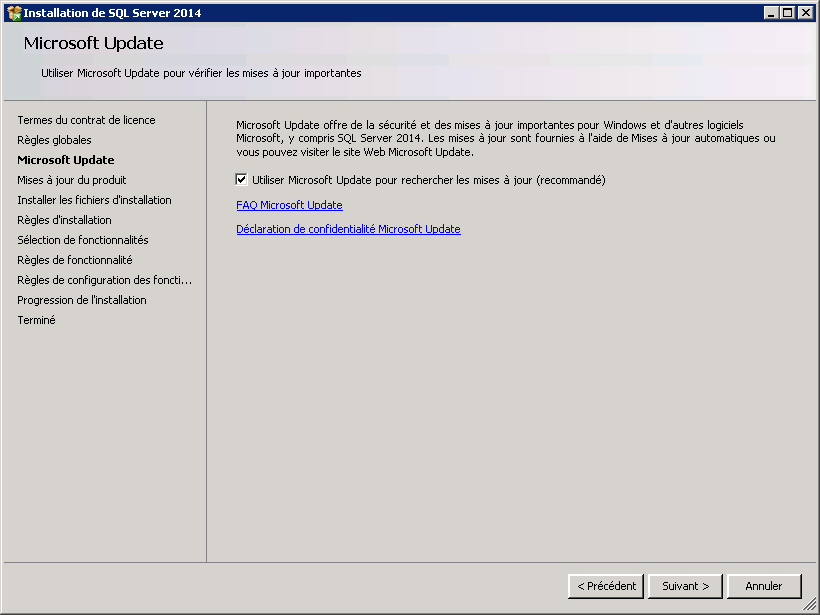Select Règles d'installation in the sidebar

pyautogui.click(x=64, y=220)
